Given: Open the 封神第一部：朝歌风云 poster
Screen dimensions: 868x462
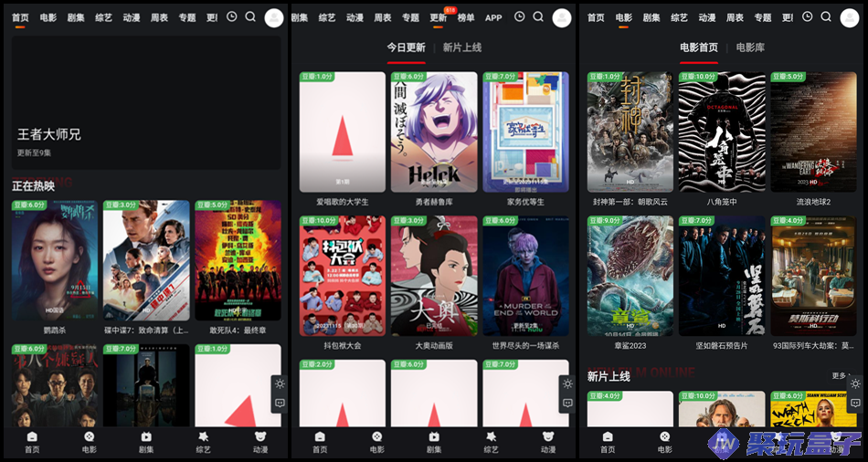Looking at the screenshot, I should pyautogui.click(x=630, y=132).
